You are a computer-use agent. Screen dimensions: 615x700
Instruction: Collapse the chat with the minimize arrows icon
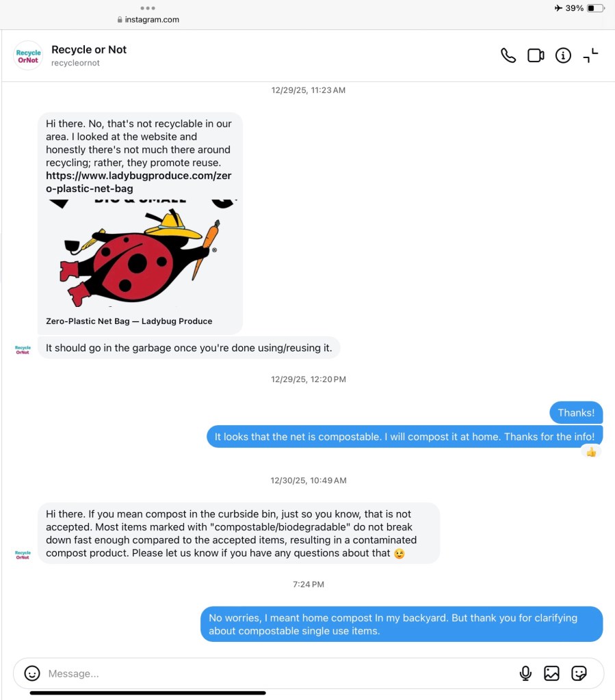pos(590,55)
